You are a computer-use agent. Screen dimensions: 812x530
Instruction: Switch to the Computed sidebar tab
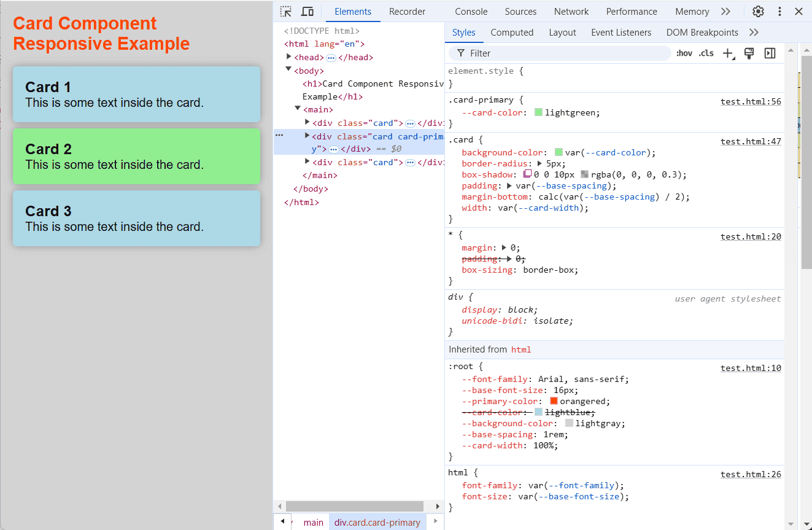(512, 33)
